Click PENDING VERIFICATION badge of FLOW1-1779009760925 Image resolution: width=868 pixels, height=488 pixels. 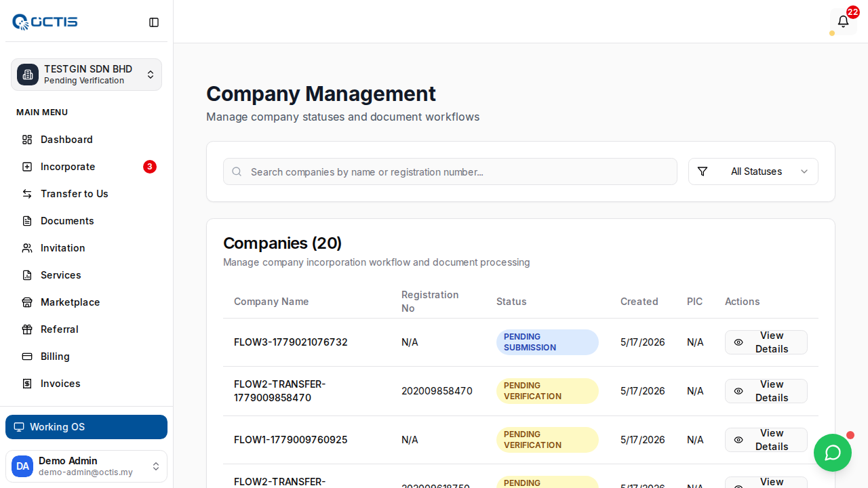tap(547, 440)
